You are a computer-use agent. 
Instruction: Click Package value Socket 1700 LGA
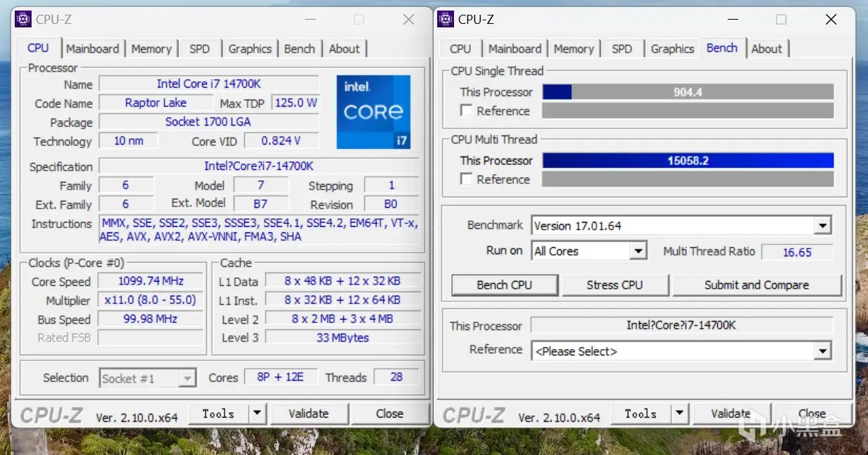(209, 122)
